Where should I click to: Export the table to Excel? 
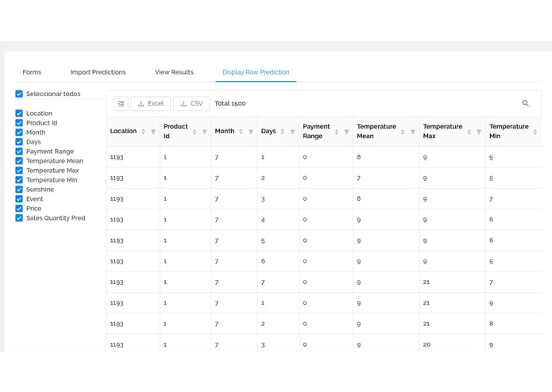click(x=151, y=103)
